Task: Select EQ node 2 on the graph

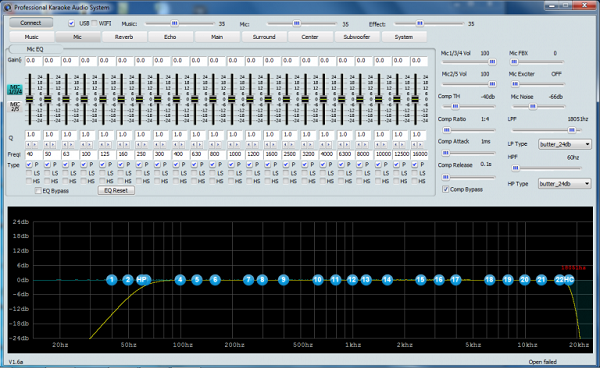Action: coord(128,280)
